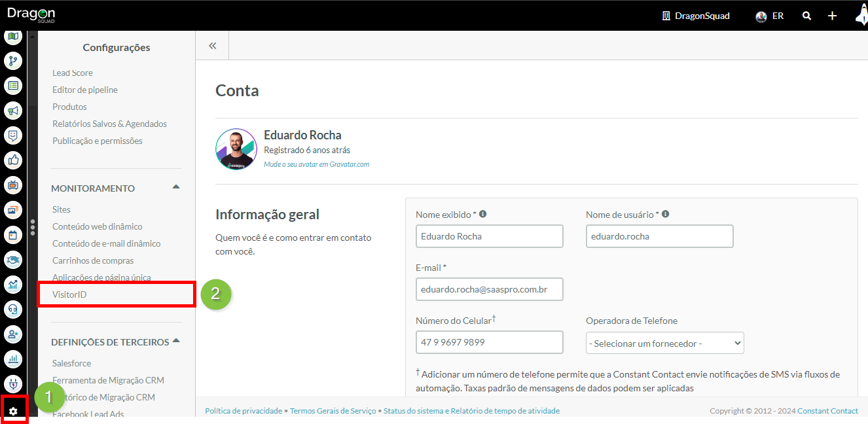This screenshot has width=868, height=424.
Task: Click the bar chart reports icon
Action: [x=13, y=359]
